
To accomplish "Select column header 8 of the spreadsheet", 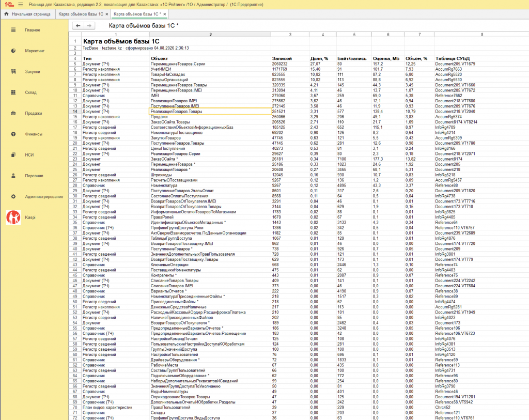I will click(x=481, y=35).
